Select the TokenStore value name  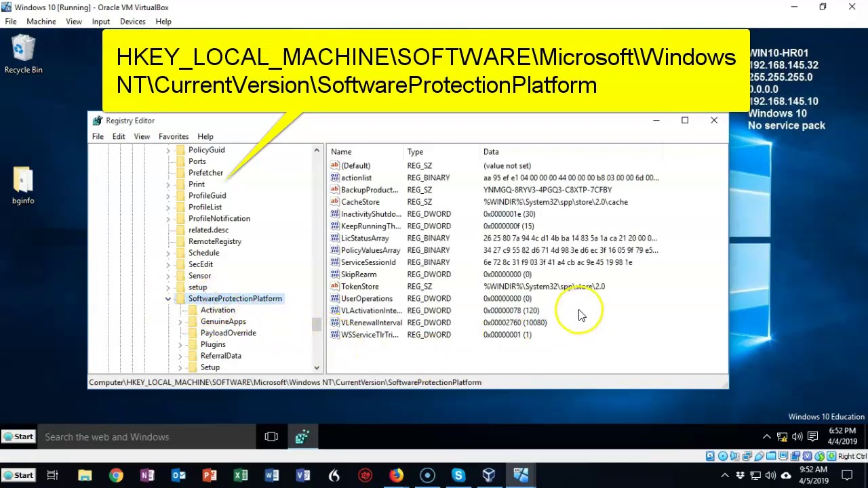[x=360, y=287]
